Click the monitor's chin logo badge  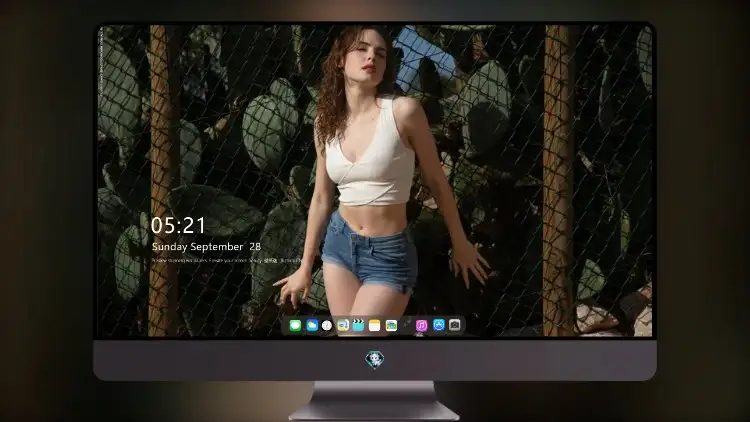click(x=375, y=360)
